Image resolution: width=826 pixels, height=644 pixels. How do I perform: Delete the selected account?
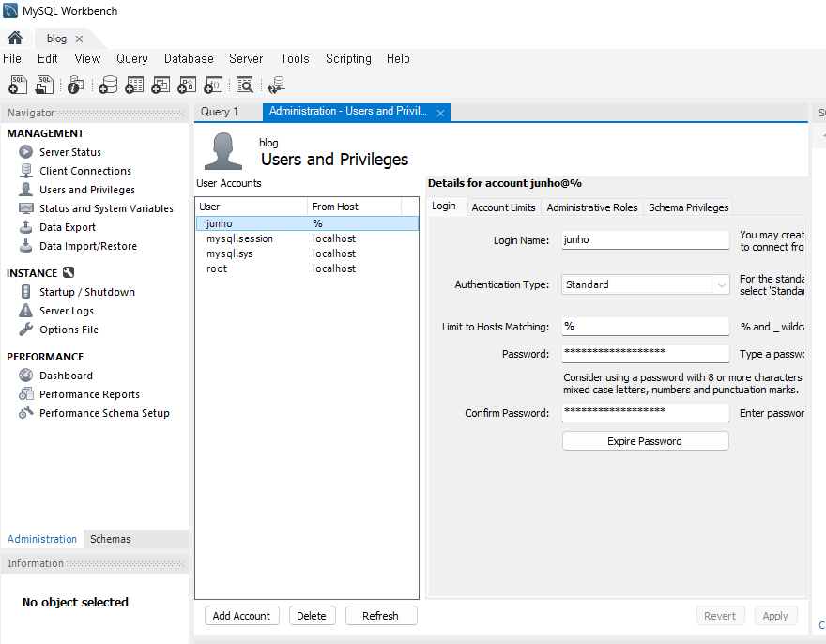coord(312,616)
